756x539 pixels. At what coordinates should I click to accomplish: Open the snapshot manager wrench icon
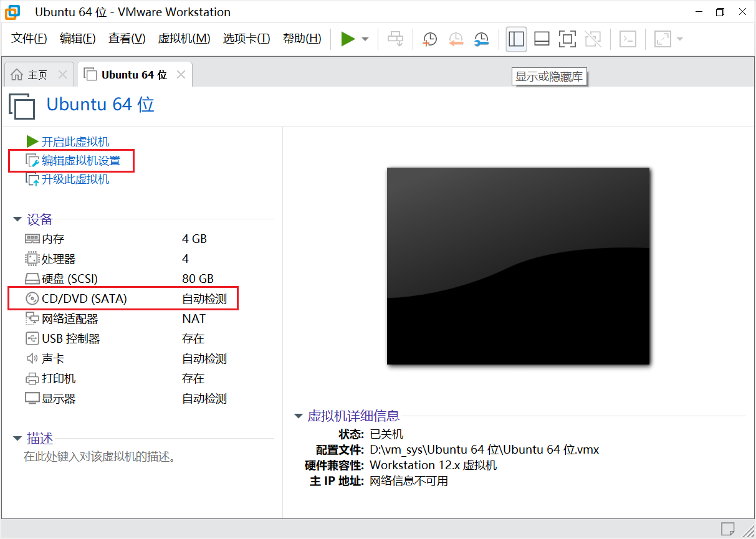[x=481, y=39]
